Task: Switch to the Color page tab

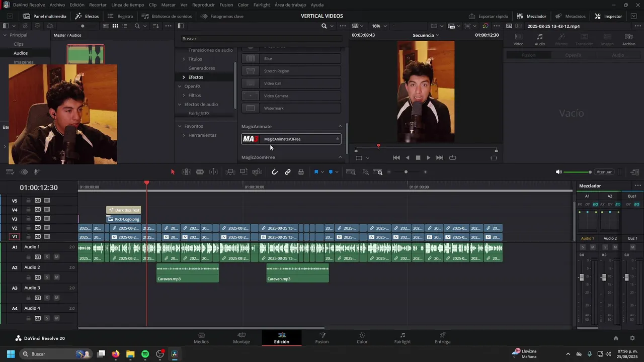Action: 362,338
